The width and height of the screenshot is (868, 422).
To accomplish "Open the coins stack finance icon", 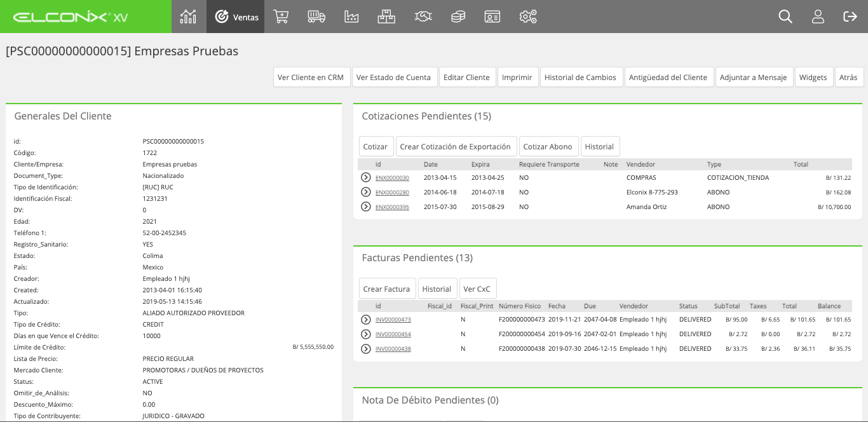I will point(458,17).
